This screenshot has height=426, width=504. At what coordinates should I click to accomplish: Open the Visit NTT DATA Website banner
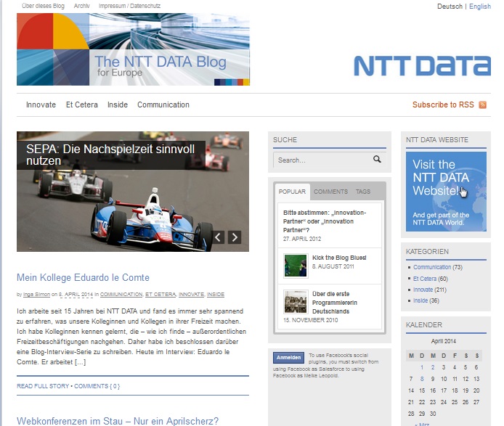pyautogui.click(x=445, y=192)
